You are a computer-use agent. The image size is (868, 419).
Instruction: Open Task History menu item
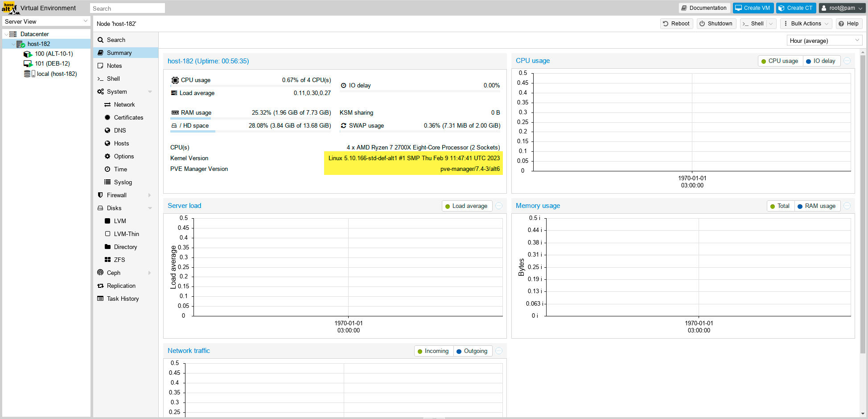click(123, 299)
